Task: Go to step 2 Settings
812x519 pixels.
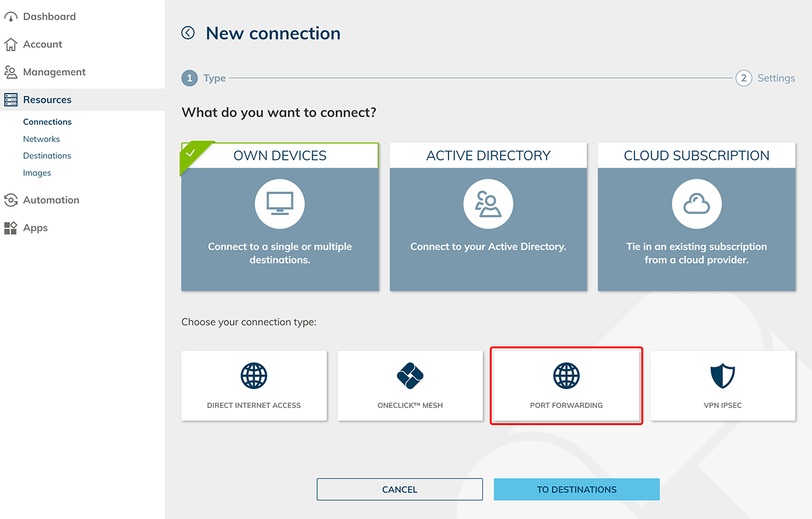Action: 743,78
